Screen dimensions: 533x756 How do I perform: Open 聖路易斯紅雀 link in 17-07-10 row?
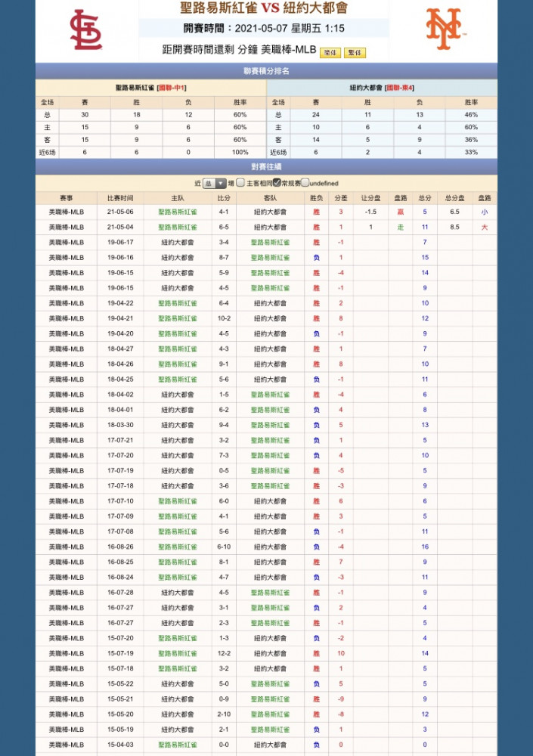pyautogui.click(x=178, y=501)
